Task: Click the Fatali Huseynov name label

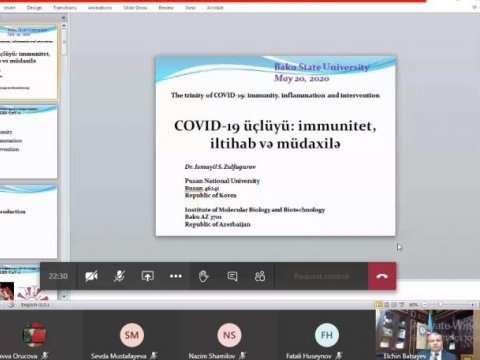Action: pyautogui.click(x=309, y=356)
